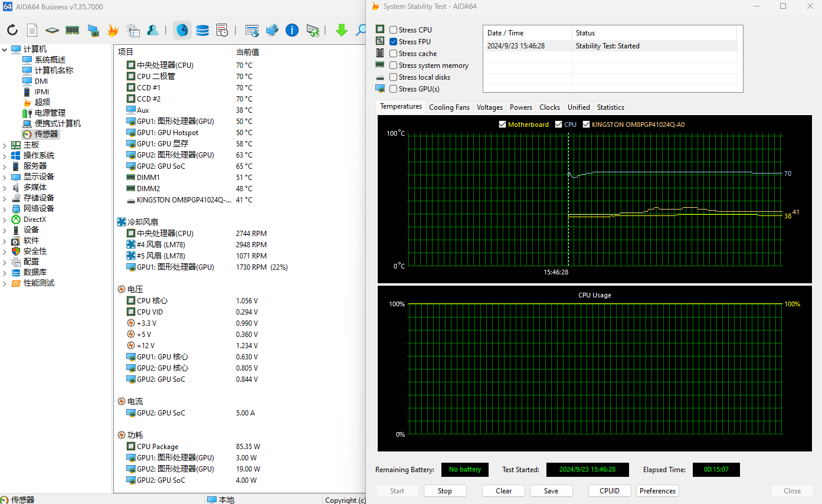Select the CPU Package power row
Image resolution: width=822 pixels, height=504 pixels.
click(158, 447)
